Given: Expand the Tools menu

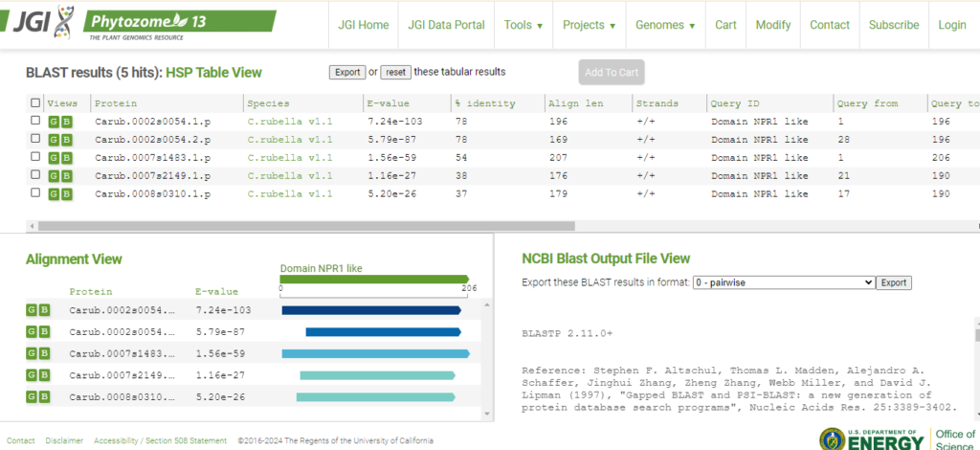Looking at the screenshot, I should 523,25.
